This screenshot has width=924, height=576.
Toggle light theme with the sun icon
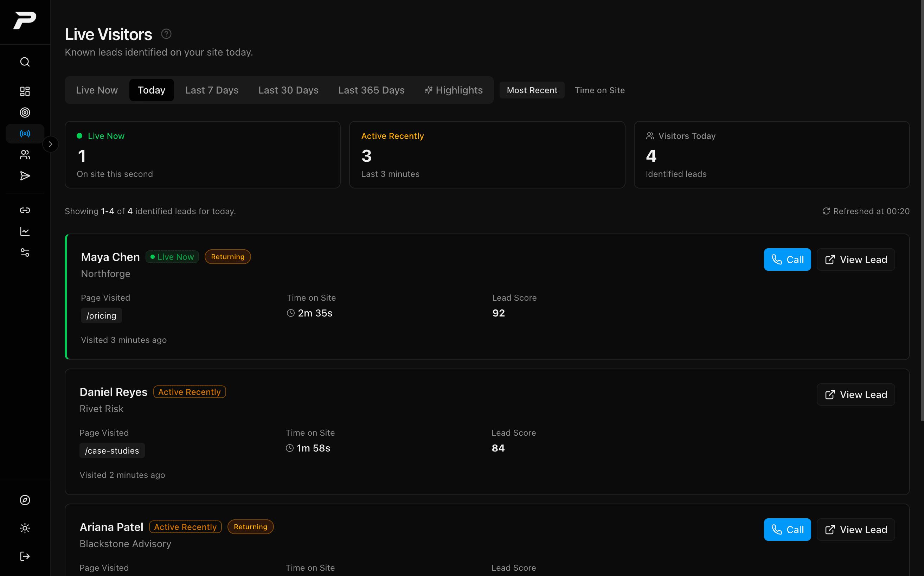[x=25, y=528]
